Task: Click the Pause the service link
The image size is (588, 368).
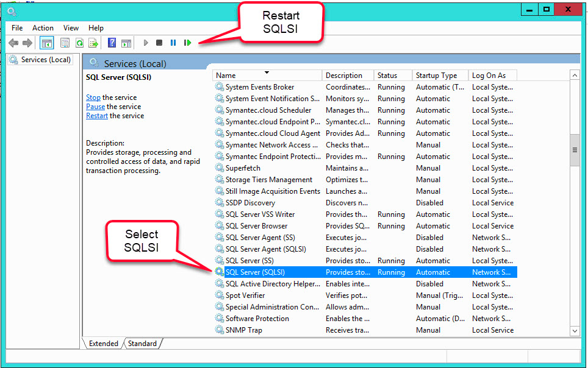Action: (x=95, y=107)
